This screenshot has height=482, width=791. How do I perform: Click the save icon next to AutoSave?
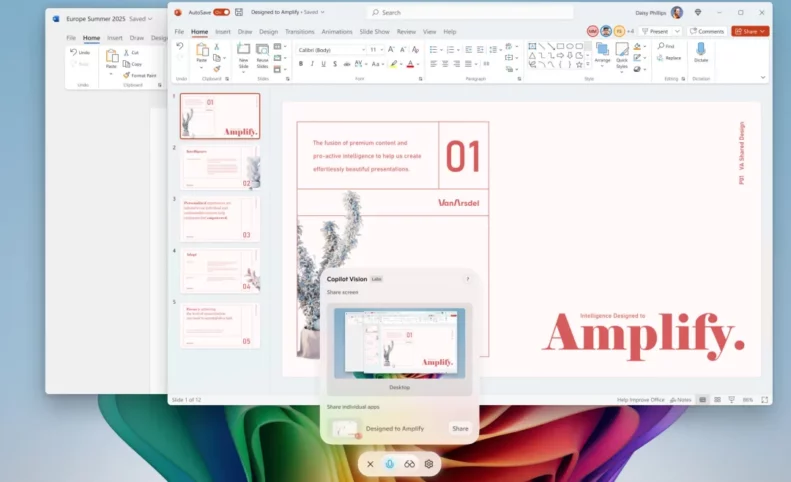239,12
